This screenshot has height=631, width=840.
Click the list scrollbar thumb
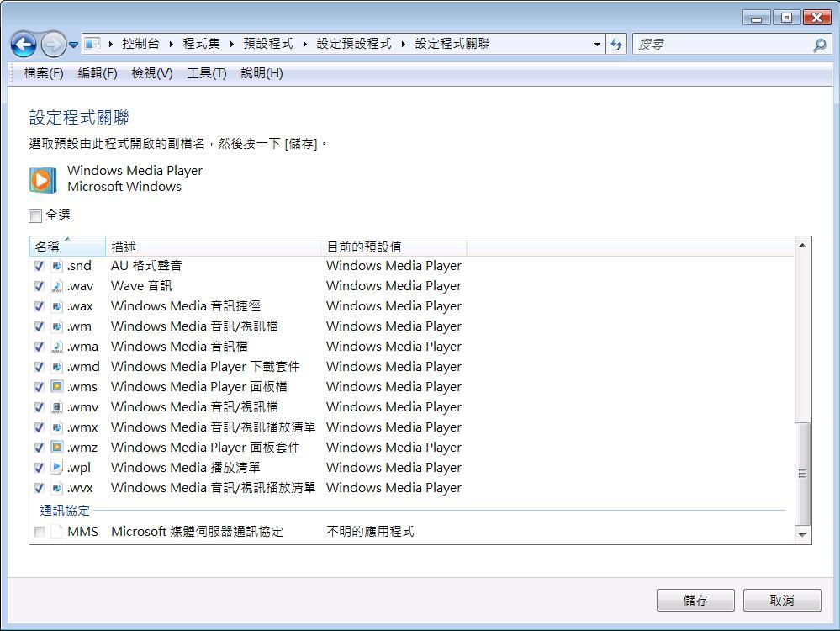pyautogui.click(x=802, y=474)
